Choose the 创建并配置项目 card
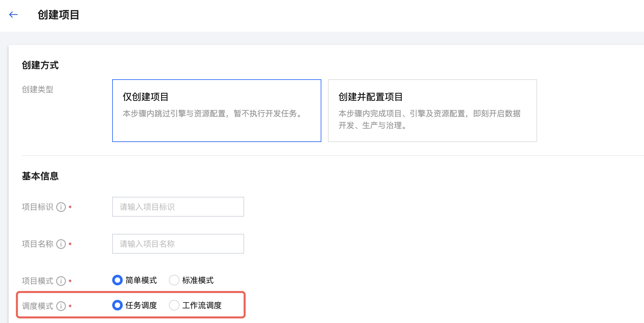This screenshot has height=323, width=644. click(x=432, y=110)
